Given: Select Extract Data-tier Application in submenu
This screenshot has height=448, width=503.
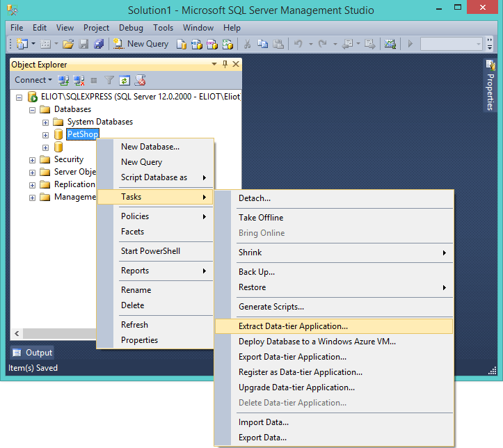Looking at the screenshot, I should point(334,326).
